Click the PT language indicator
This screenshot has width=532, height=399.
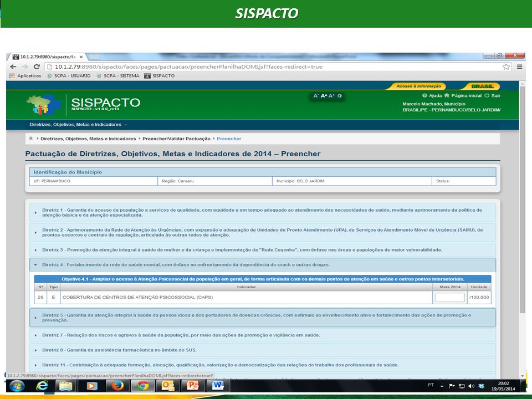tap(431, 385)
